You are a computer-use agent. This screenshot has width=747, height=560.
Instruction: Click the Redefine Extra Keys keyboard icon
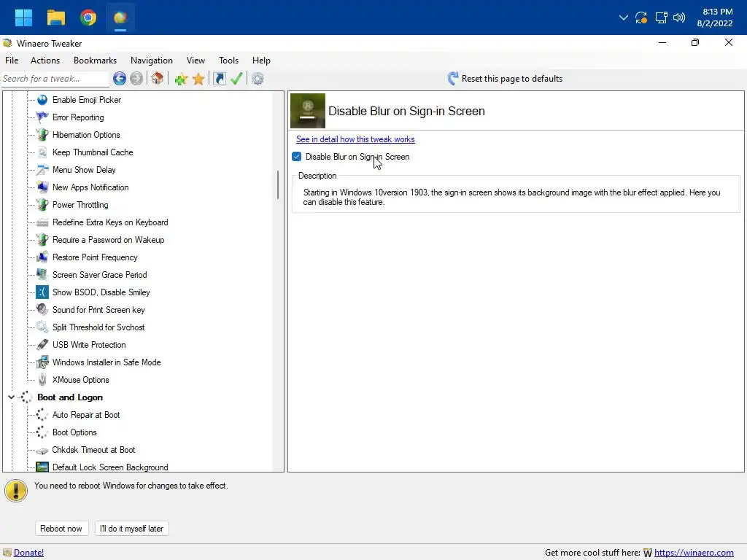pyautogui.click(x=42, y=222)
